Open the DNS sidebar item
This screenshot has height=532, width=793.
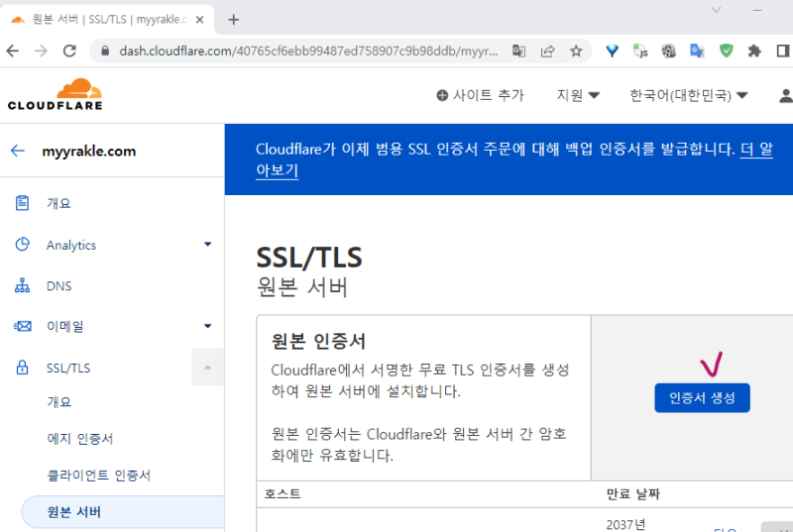coord(59,286)
